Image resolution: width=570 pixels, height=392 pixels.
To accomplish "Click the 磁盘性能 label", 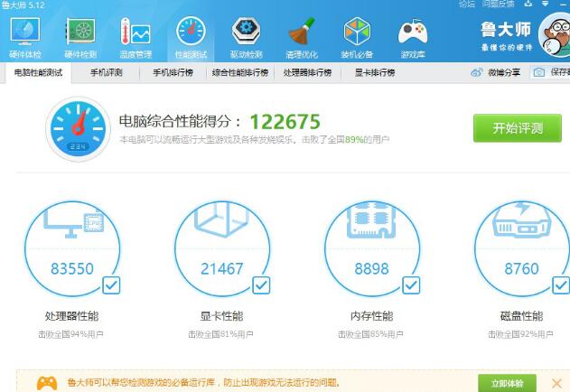I will [521, 316].
